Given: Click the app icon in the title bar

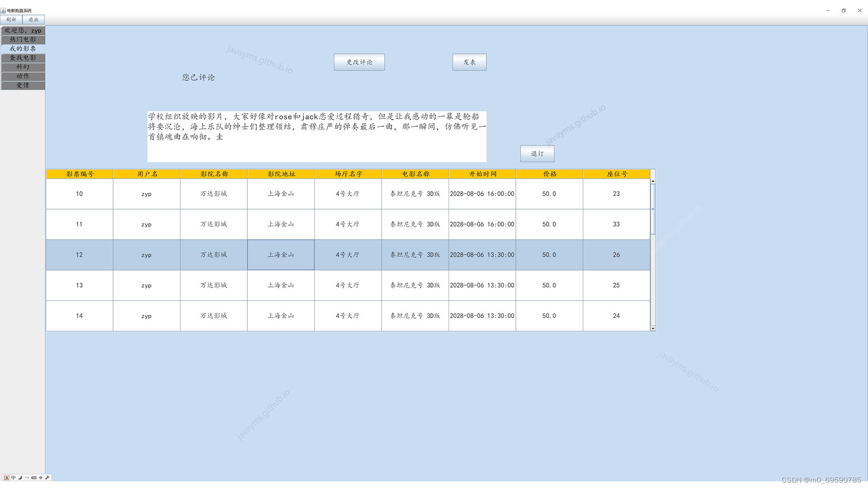Looking at the screenshot, I should pyautogui.click(x=3, y=10).
